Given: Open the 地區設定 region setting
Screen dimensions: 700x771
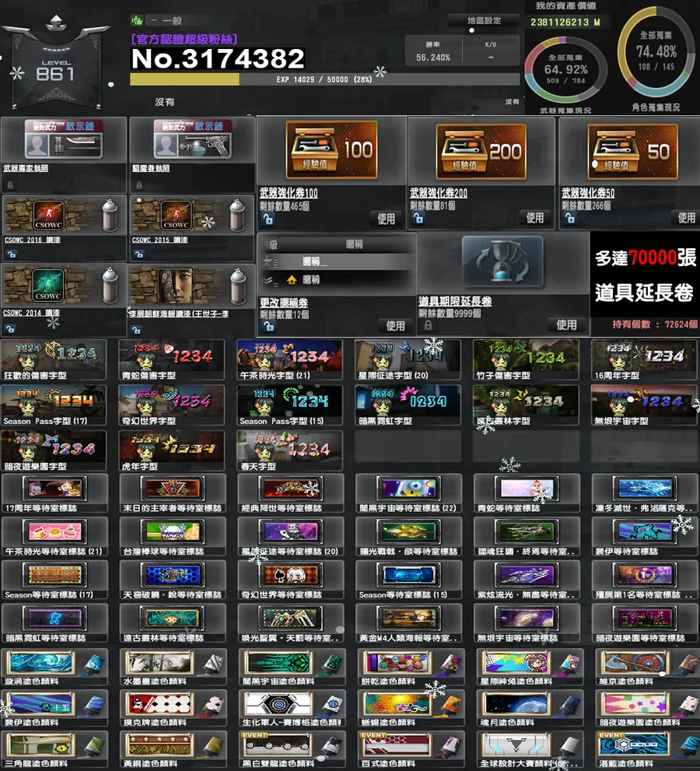Looking at the screenshot, I should pyautogui.click(x=484, y=21).
